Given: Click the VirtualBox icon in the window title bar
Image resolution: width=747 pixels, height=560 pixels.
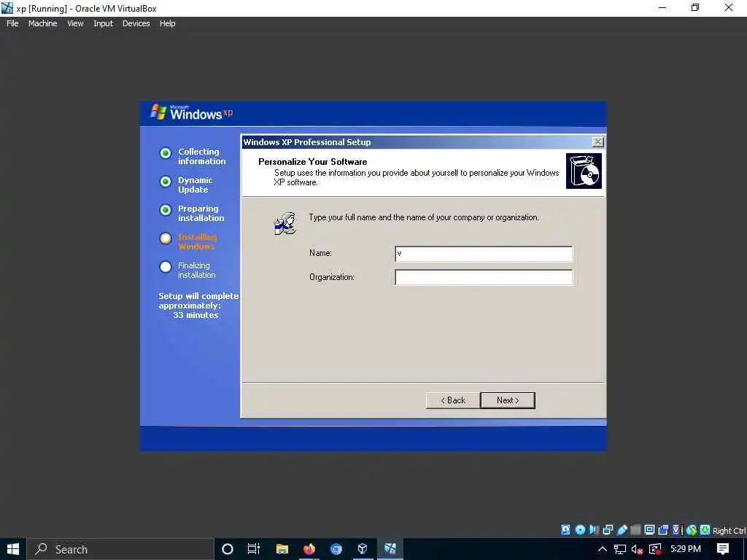Looking at the screenshot, I should (7, 8).
